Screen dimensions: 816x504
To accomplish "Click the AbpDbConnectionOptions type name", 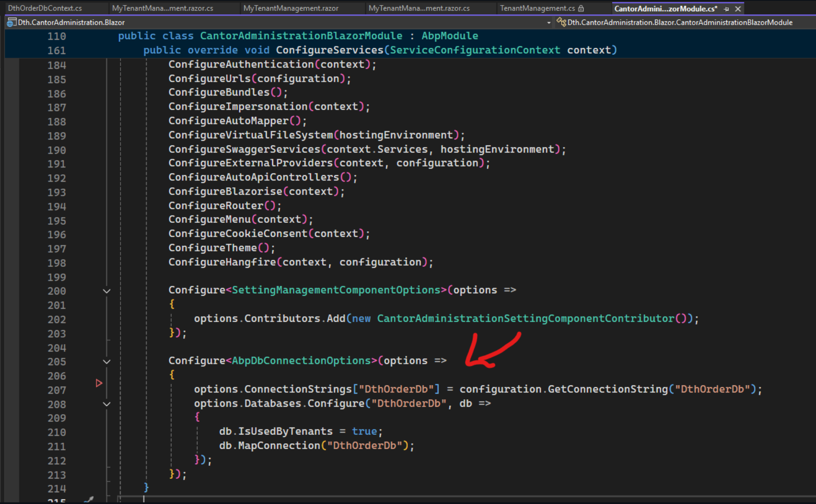I will pos(301,361).
